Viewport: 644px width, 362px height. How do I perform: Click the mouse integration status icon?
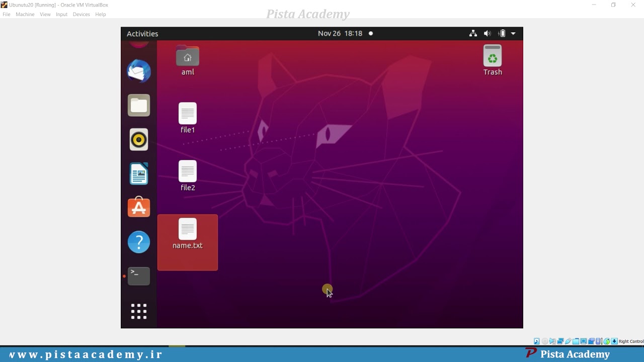point(607,341)
